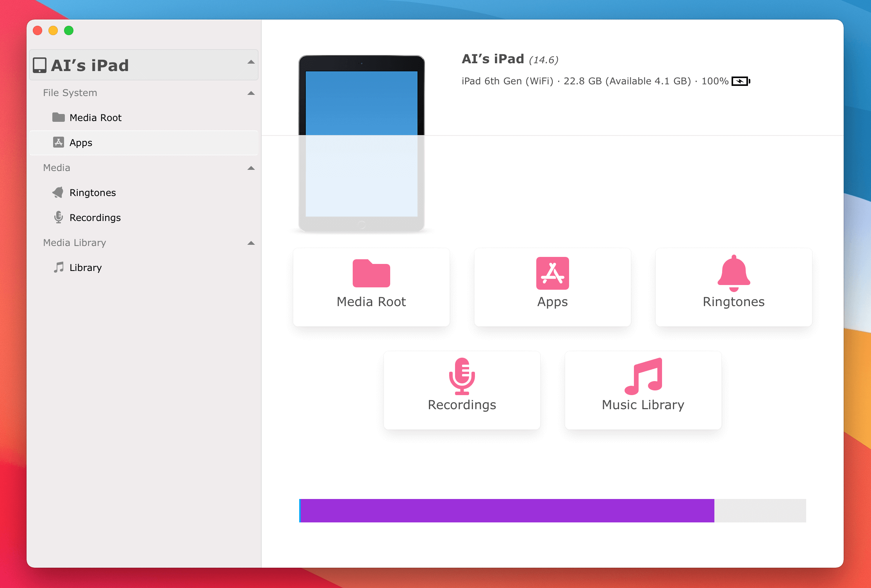Click the pink folder icon on Media Root card
Viewport: 871px width, 588px height.
[371, 273]
